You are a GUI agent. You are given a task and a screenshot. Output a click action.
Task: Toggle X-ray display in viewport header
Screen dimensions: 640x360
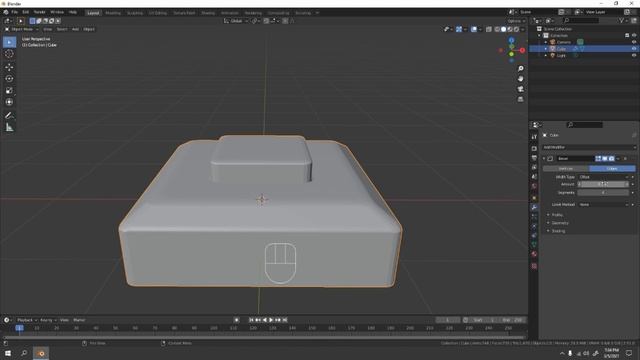coord(489,29)
